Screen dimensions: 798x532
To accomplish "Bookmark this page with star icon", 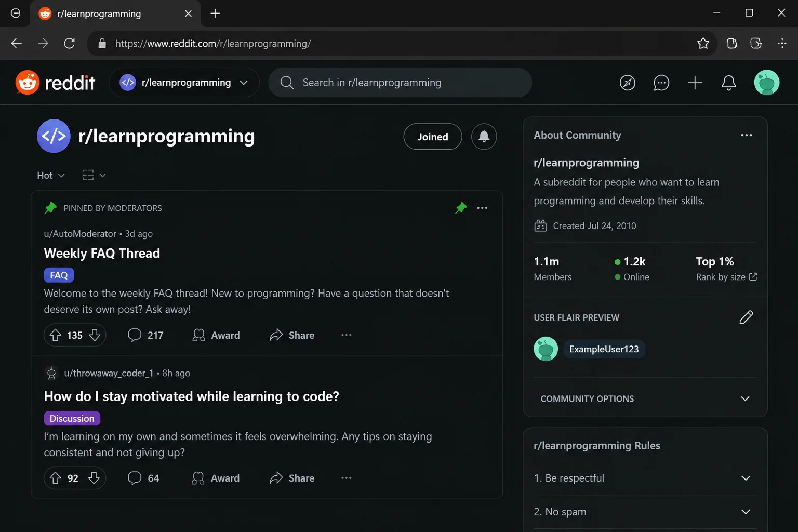I will pyautogui.click(x=703, y=44).
